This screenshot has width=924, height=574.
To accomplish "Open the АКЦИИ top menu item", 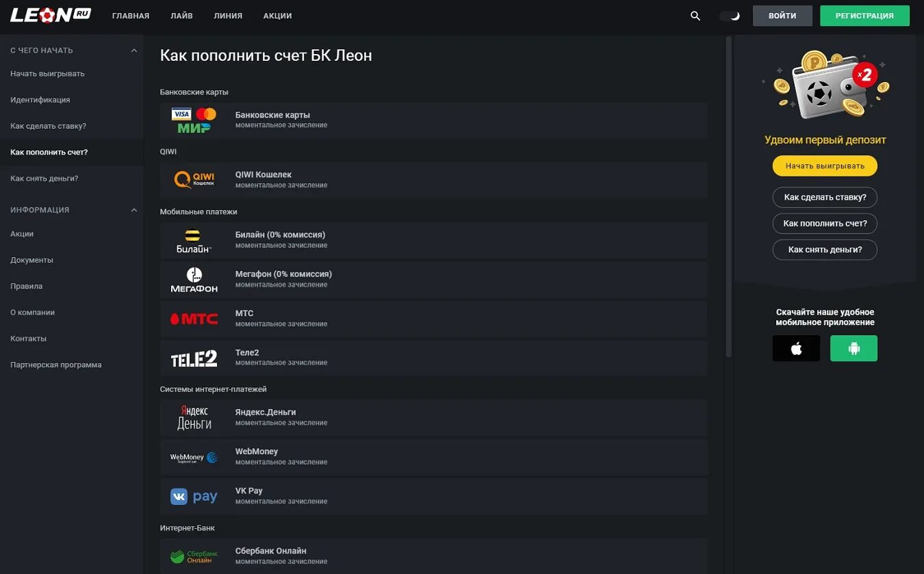I will [277, 16].
